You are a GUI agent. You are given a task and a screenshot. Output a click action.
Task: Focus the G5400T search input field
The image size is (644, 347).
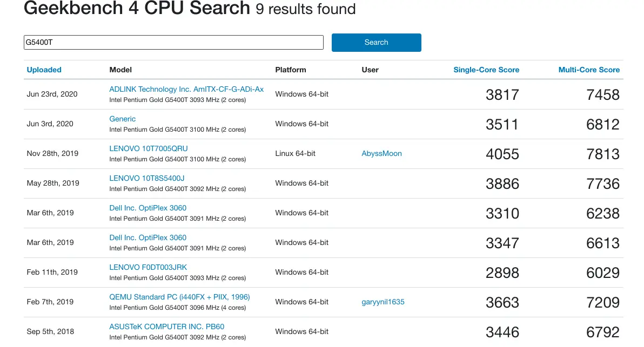[173, 42]
